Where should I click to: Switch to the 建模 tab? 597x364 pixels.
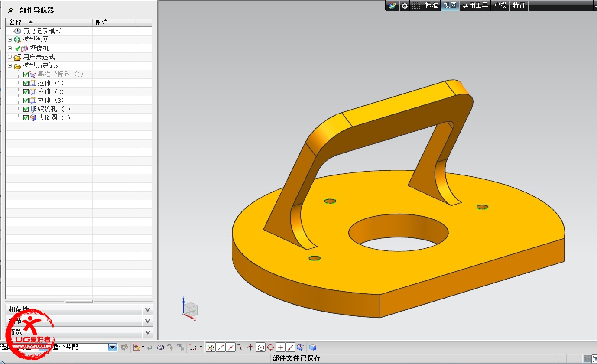pos(500,6)
